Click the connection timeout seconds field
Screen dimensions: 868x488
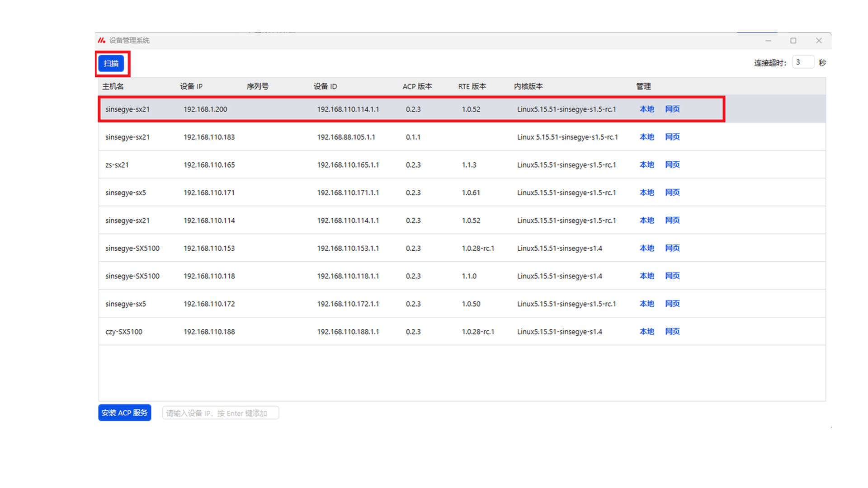[802, 62]
